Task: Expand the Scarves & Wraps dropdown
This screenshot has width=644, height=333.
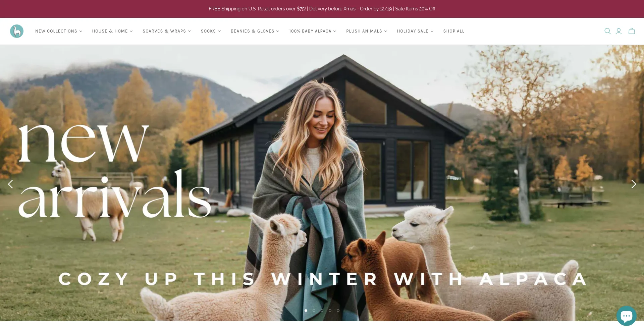Action: [x=167, y=31]
